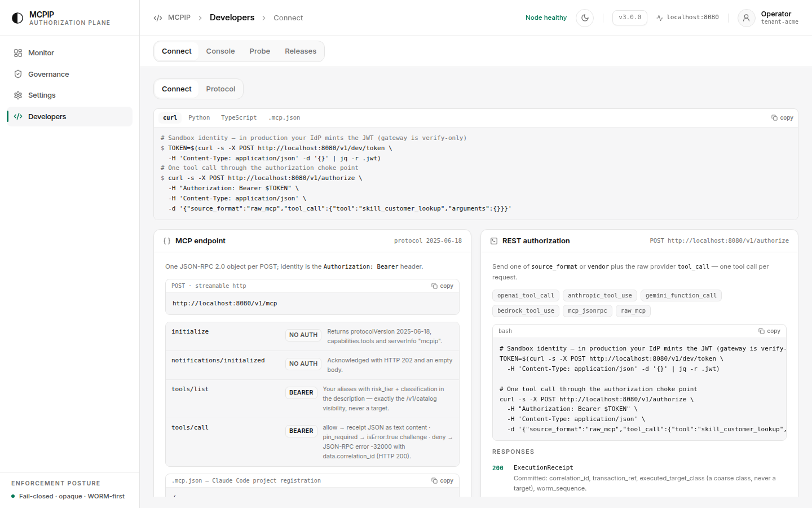Click the NO AUTH badge for initialize
812x508 pixels.
(x=303, y=335)
